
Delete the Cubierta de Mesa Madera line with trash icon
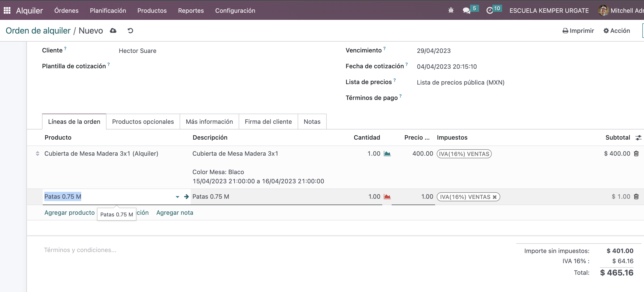point(636,153)
